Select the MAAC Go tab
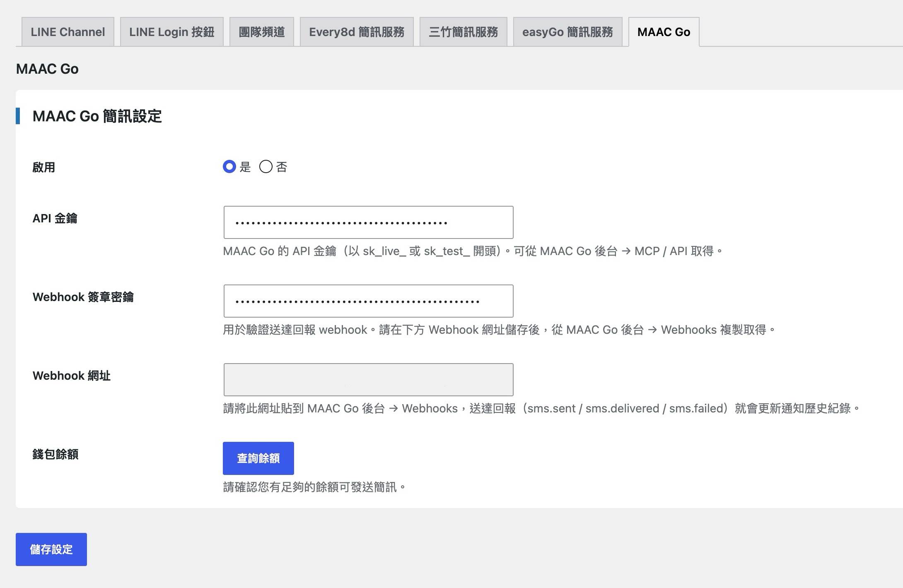The height and width of the screenshot is (588, 903). click(664, 32)
